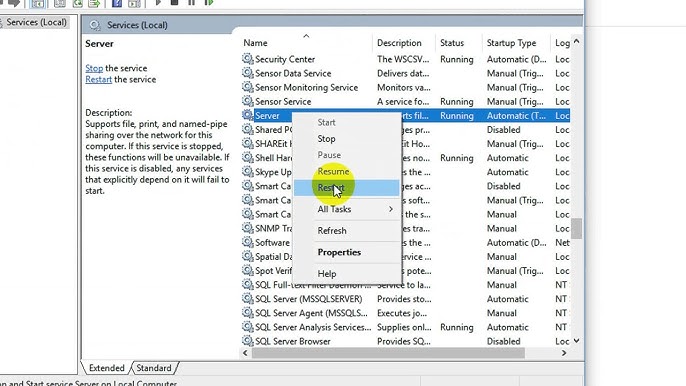Image resolution: width=686 pixels, height=386 pixels.
Task: Select the Security Center service name
Action: [285, 59]
